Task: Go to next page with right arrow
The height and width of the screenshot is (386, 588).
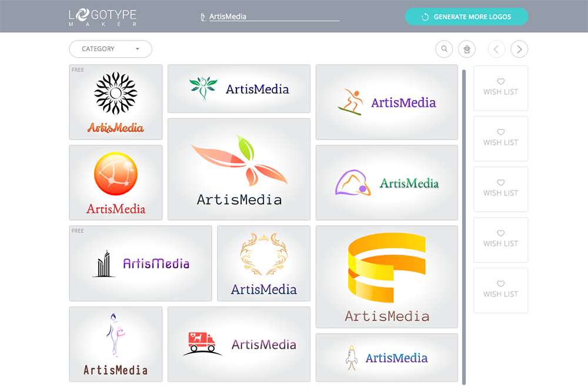Action: (x=519, y=49)
